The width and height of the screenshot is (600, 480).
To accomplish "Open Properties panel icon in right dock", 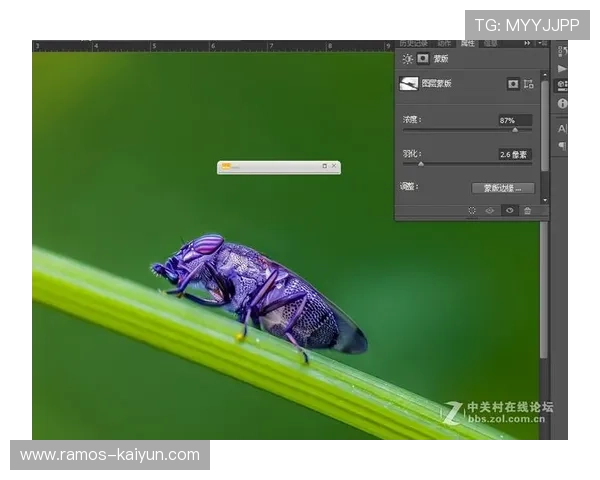I will point(562,85).
